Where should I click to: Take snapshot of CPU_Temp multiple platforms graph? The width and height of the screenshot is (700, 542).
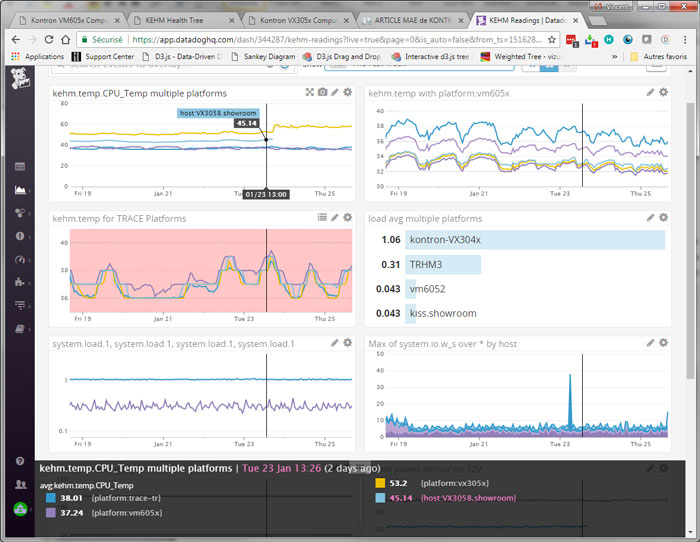[x=322, y=92]
